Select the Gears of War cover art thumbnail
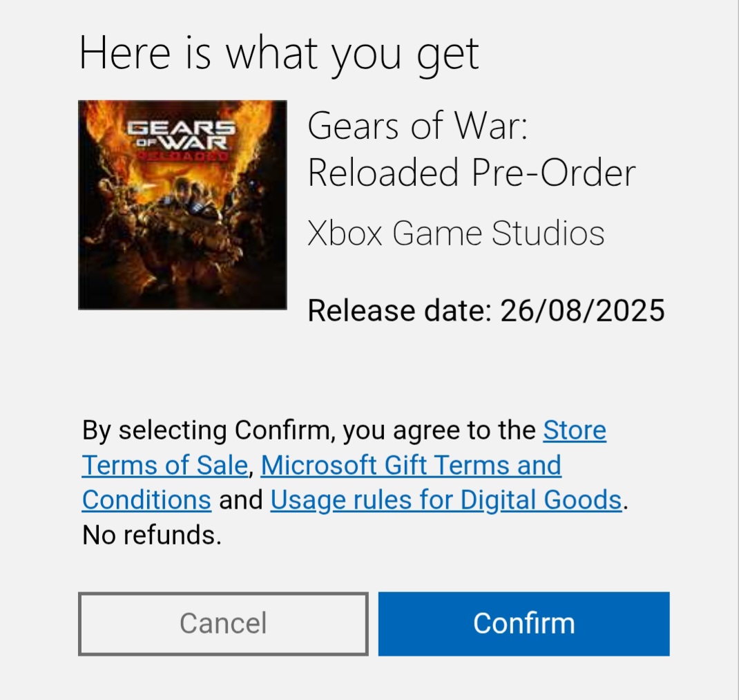Screen dimensions: 739x700 [182, 205]
